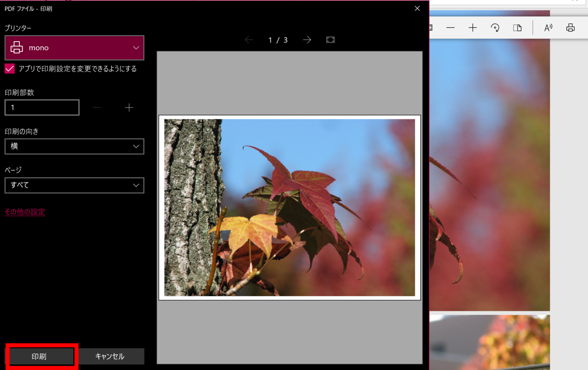The width and height of the screenshot is (588, 370).
Task: Click the page count 1 / 3 text
Action: coord(278,40)
